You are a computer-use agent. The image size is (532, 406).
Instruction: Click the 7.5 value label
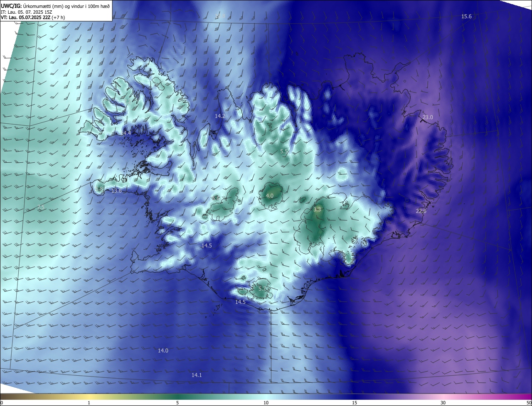[x=41, y=207]
